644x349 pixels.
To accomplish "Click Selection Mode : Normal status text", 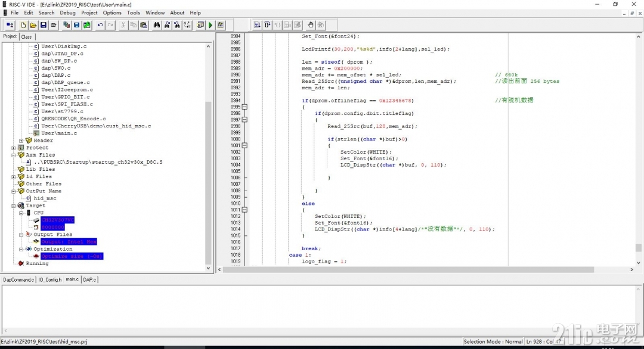I will [493, 342].
